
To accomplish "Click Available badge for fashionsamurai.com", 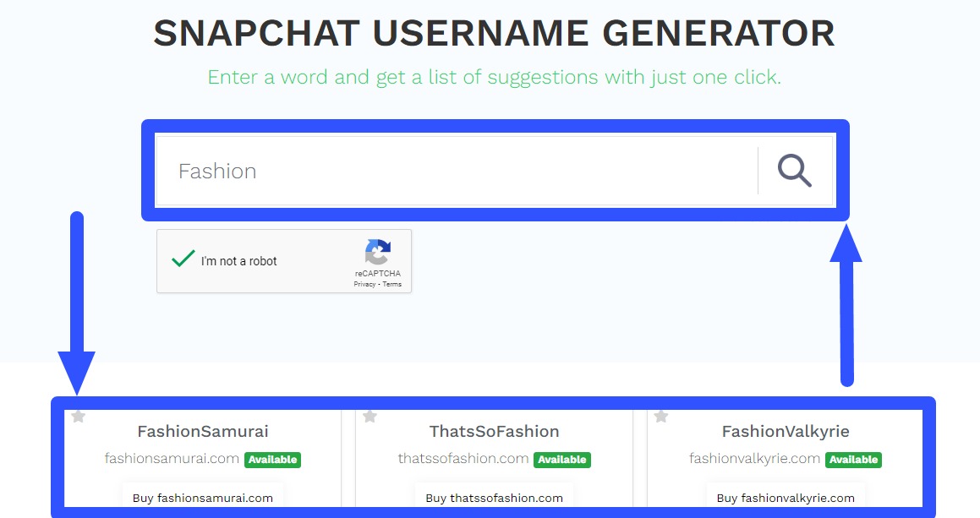I will [272, 460].
